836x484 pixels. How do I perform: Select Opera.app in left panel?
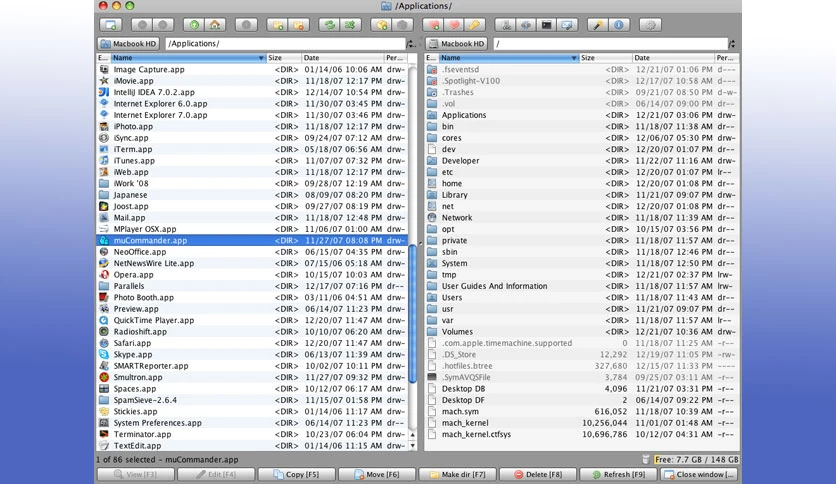tap(252, 275)
